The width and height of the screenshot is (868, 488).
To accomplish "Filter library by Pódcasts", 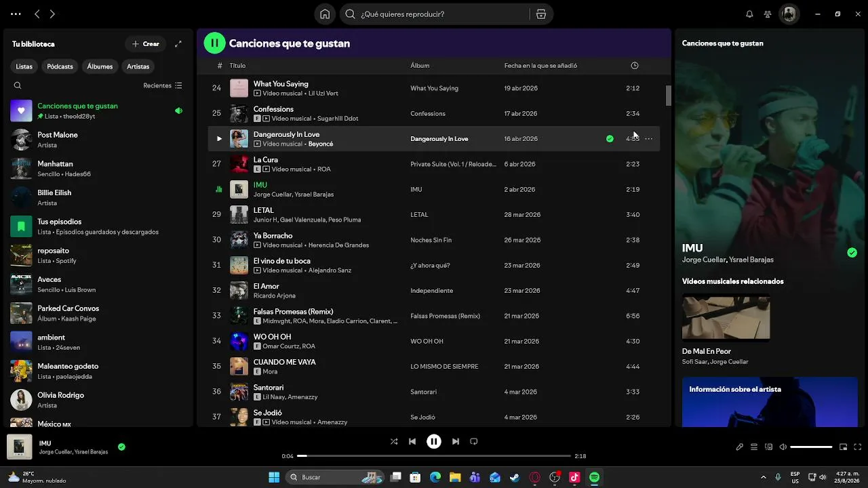I will click(60, 66).
